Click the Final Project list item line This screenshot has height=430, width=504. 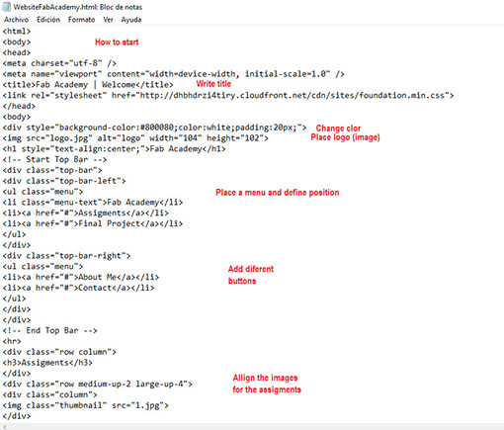tap(93, 223)
